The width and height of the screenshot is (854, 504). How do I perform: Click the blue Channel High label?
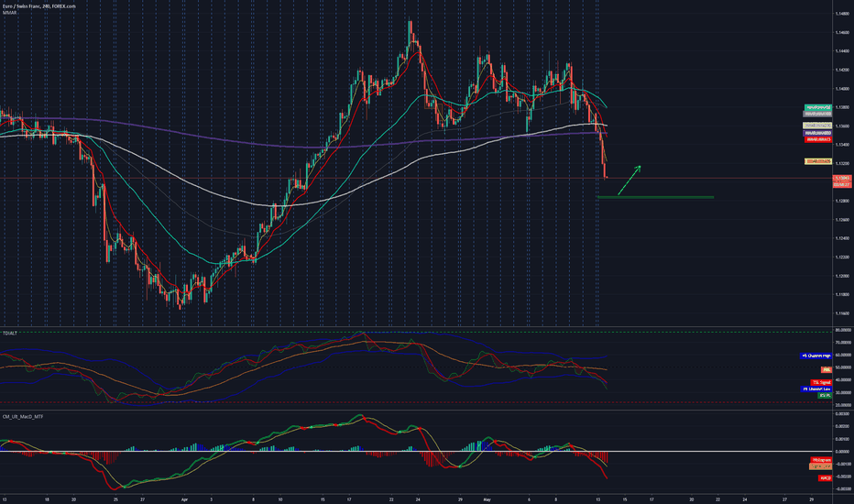[816, 356]
